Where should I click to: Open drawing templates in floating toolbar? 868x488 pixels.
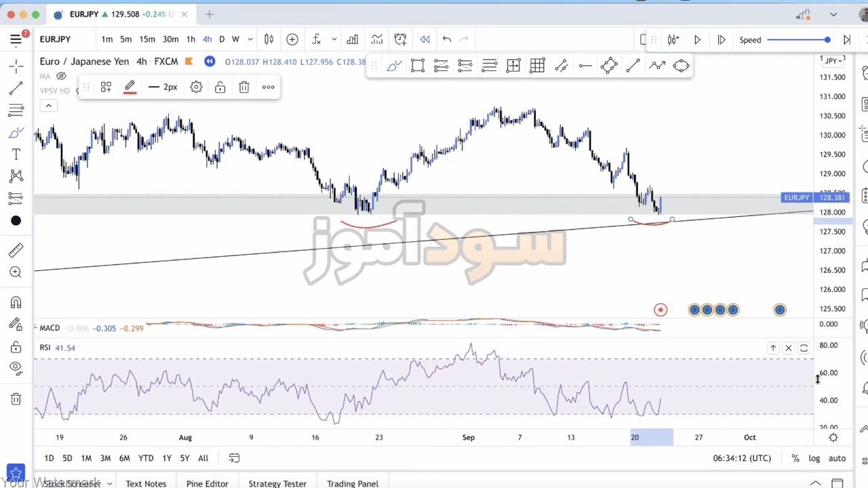(106, 87)
